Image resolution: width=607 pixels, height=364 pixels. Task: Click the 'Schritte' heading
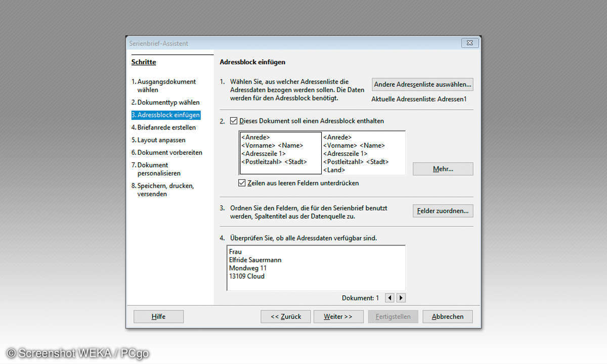click(144, 62)
